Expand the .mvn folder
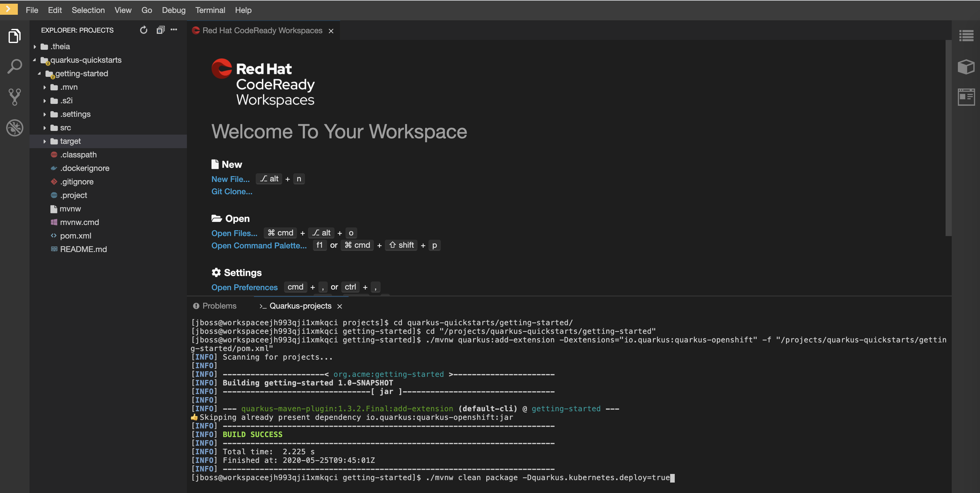The height and width of the screenshot is (493, 980). coord(45,87)
